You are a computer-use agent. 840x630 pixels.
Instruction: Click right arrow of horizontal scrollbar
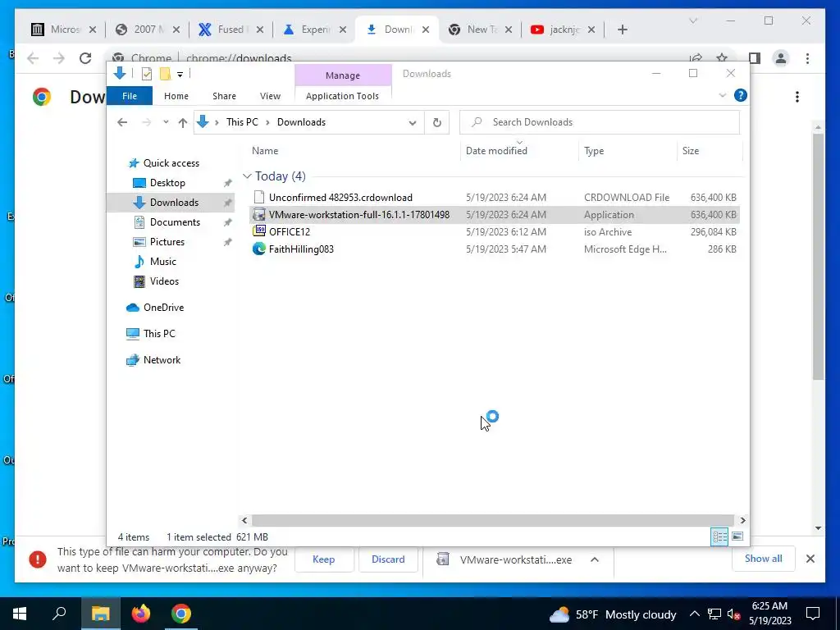(x=742, y=520)
